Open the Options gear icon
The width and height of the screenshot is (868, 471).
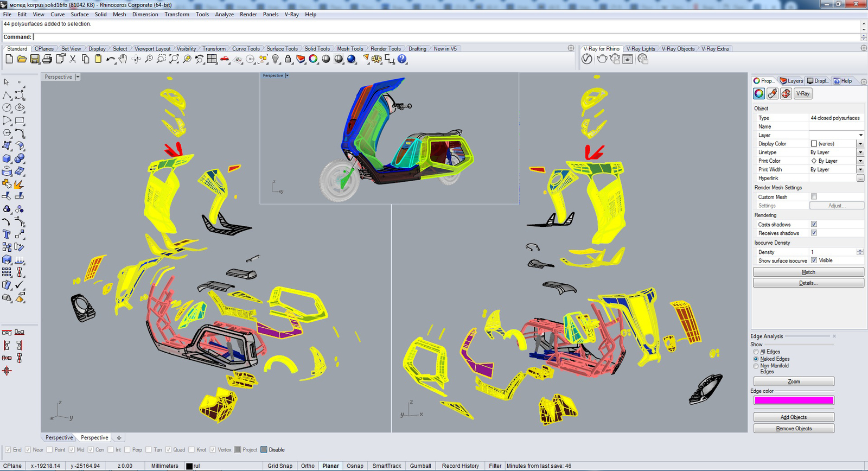point(376,59)
